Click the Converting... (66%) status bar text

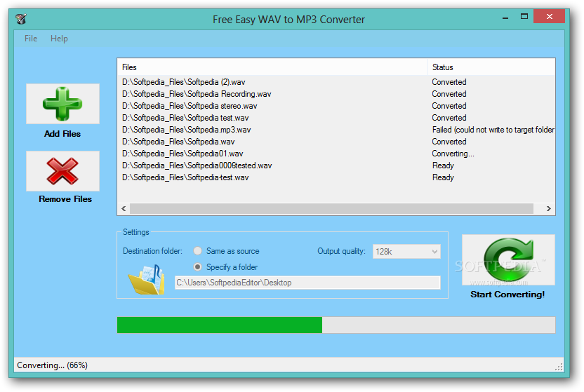(52, 365)
